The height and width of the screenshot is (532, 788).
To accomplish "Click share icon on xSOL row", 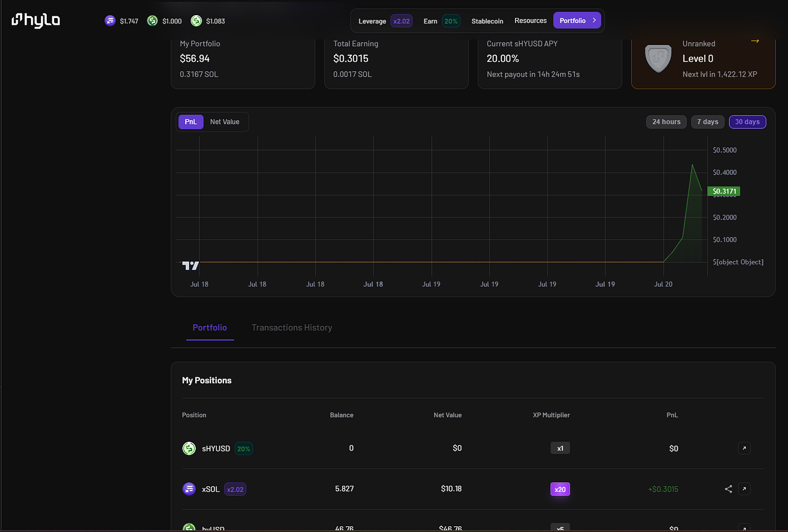I will [x=728, y=489].
